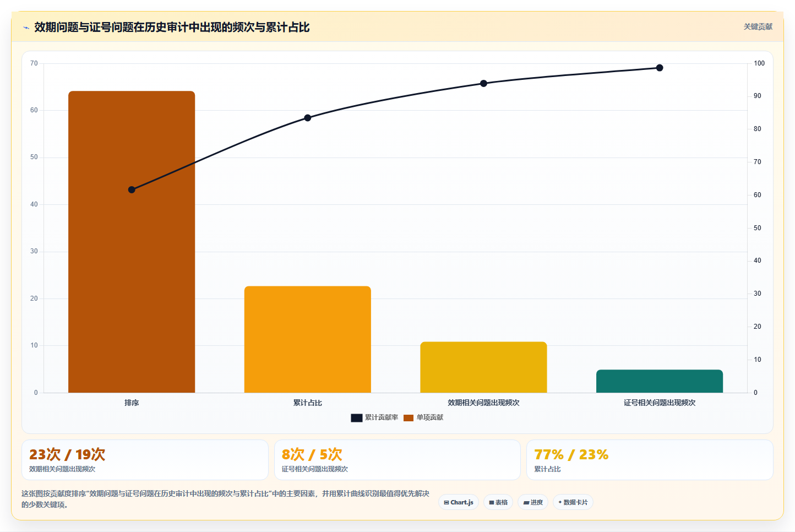
Task: Click the 累计占比 card caption
Action: pos(547,469)
